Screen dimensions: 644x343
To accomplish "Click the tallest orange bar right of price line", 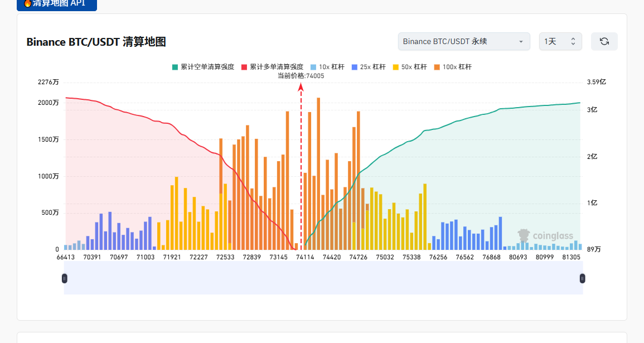I will (x=318, y=174).
